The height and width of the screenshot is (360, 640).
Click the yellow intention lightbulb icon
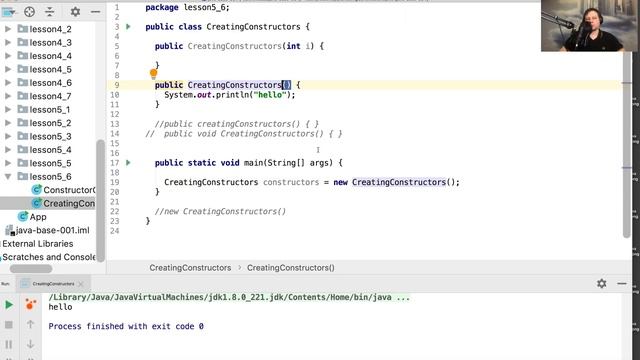point(153,74)
